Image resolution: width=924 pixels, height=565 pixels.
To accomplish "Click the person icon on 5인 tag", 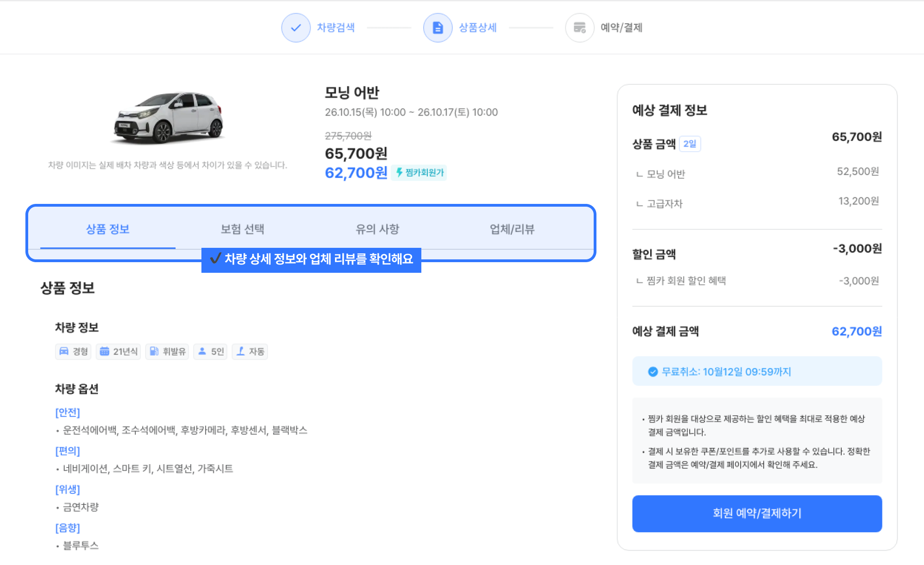I will [x=202, y=351].
